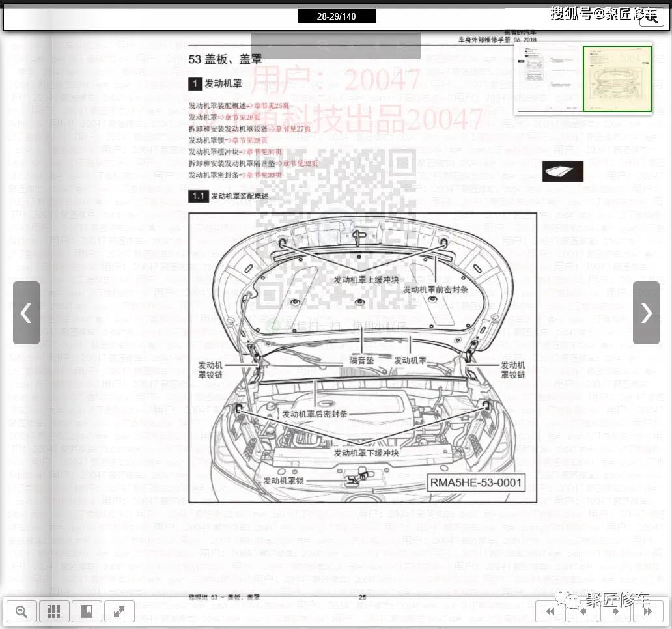Follow the link 拆卸和安装发动机罩隔音垫 章节见32页
Image resolution: width=672 pixels, height=629 pixels.
(253, 163)
